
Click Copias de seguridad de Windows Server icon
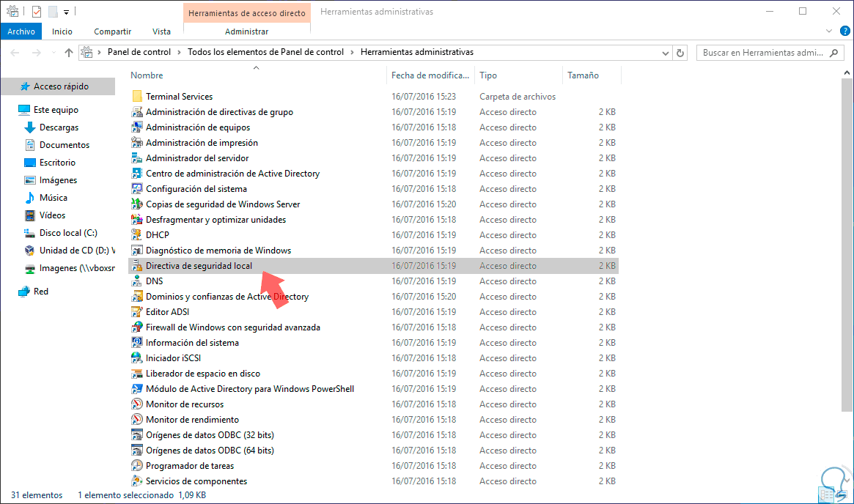click(136, 204)
